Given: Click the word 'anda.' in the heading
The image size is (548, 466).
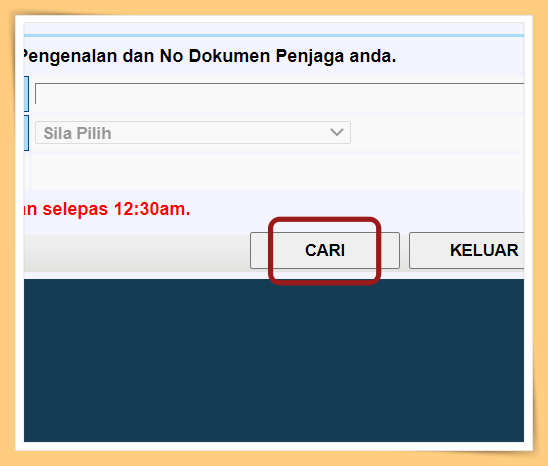Looking at the screenshot, I should [373, 56].
